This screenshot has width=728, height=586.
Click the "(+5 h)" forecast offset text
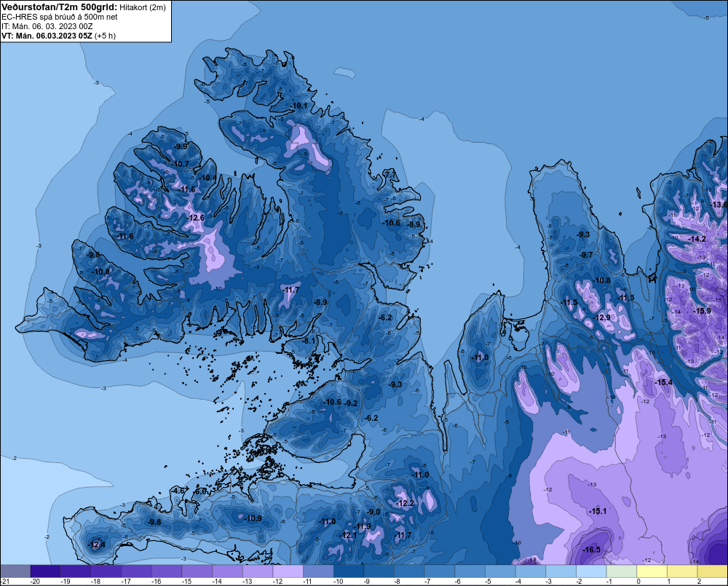[x=106, y=36]
